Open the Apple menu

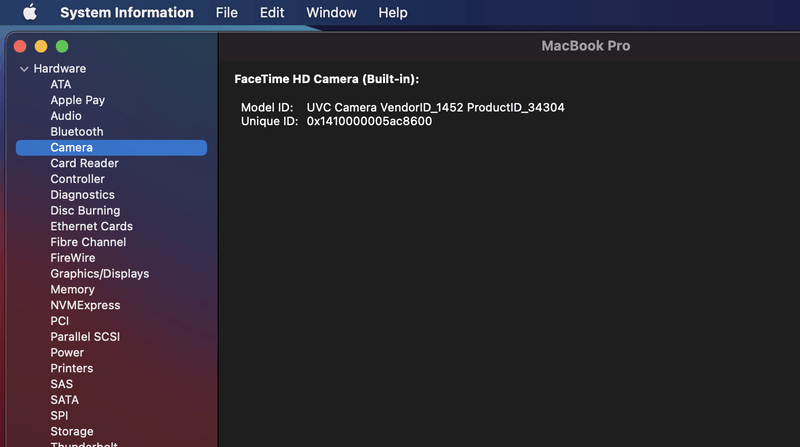30,12
